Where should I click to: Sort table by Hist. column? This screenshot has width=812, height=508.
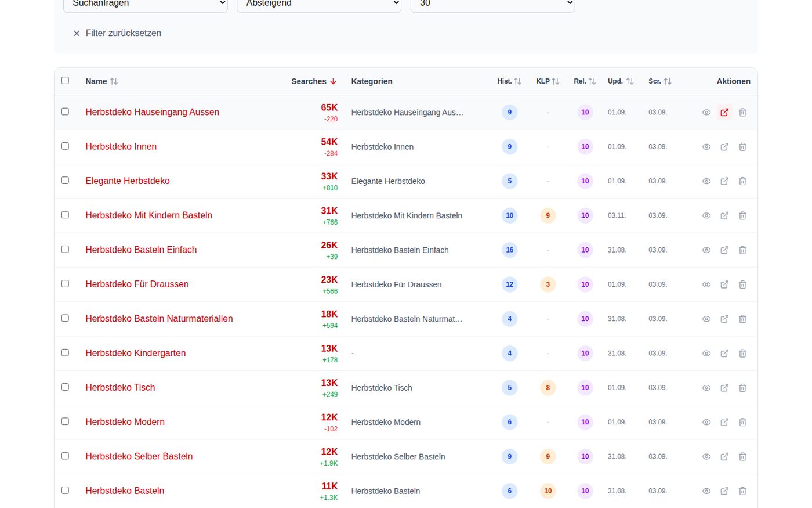click(x=509, y=81)
